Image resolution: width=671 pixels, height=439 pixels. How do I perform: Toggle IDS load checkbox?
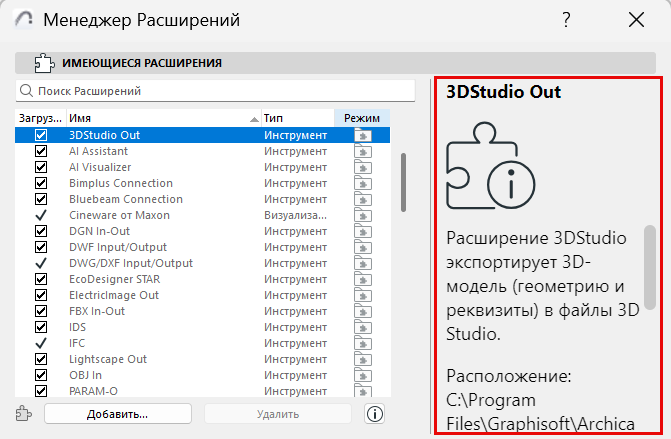coord(41,327)
